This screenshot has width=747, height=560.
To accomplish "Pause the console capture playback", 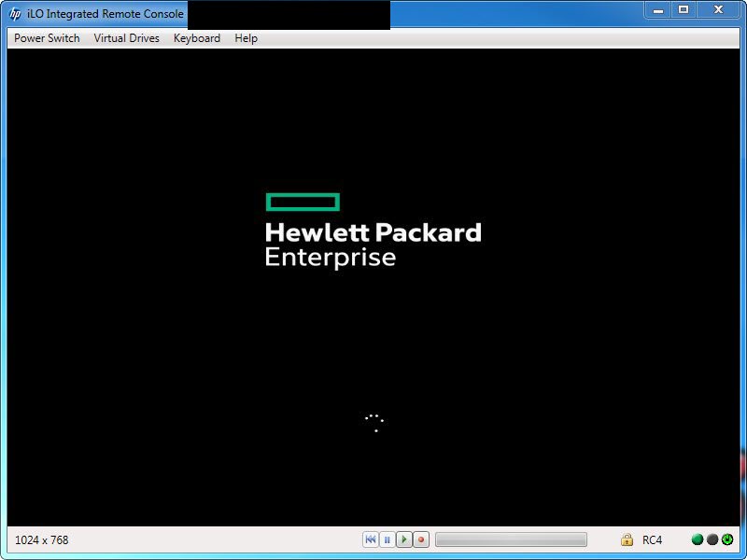I will (387, 539).
